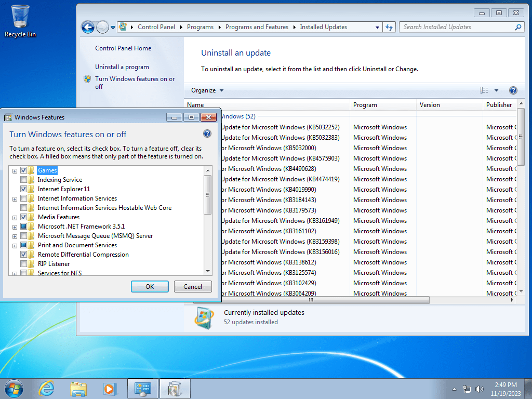This screenshot has height=399, width=532.
Task: Open the Start menu
Action: [x=14, y=389]
